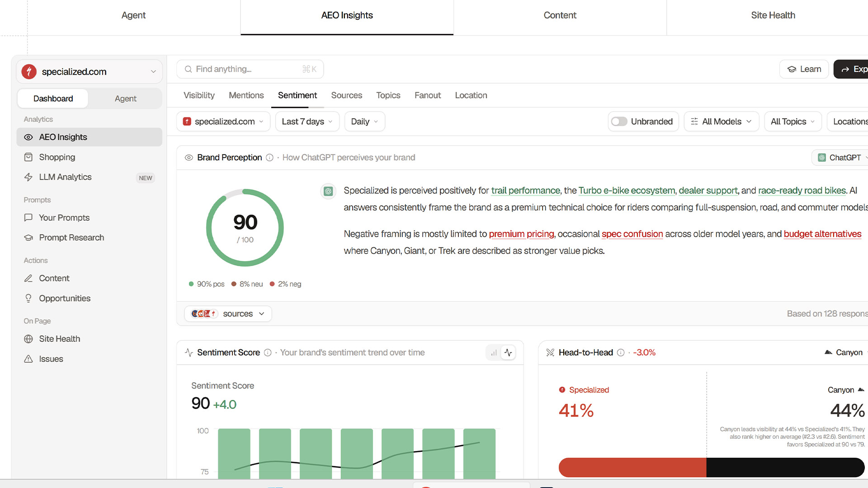
Task: Click the Sentiment Score info icon
Action: tap(268, 352)
